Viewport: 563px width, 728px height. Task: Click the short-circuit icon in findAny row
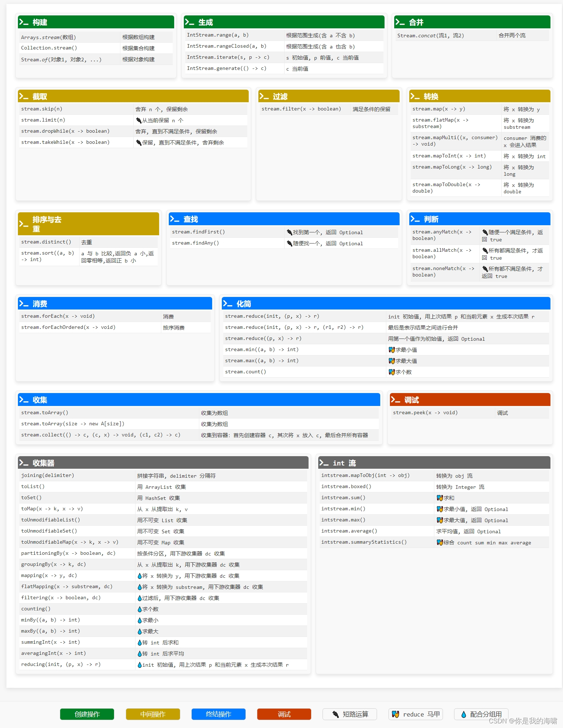point(290,244)
